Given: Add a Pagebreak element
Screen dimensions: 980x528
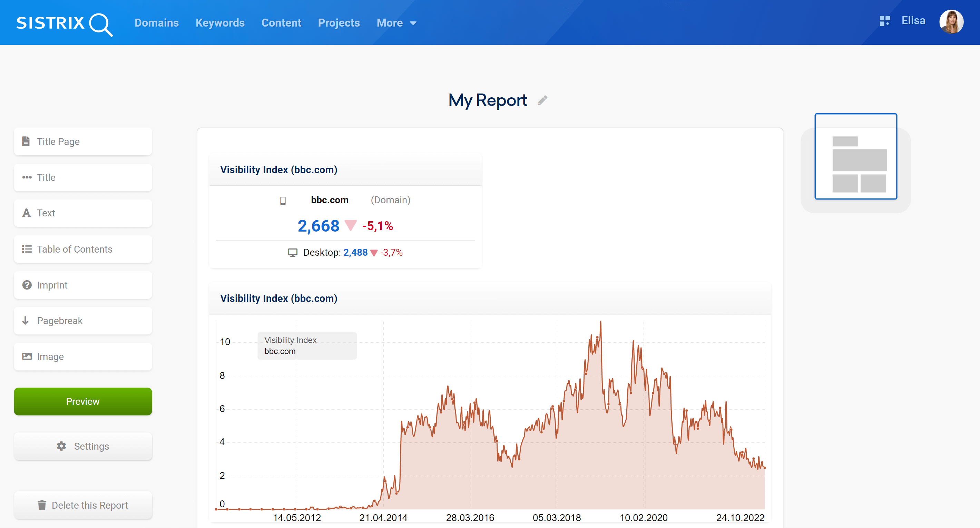Looking at the screenshot, I should pos(83,321).
